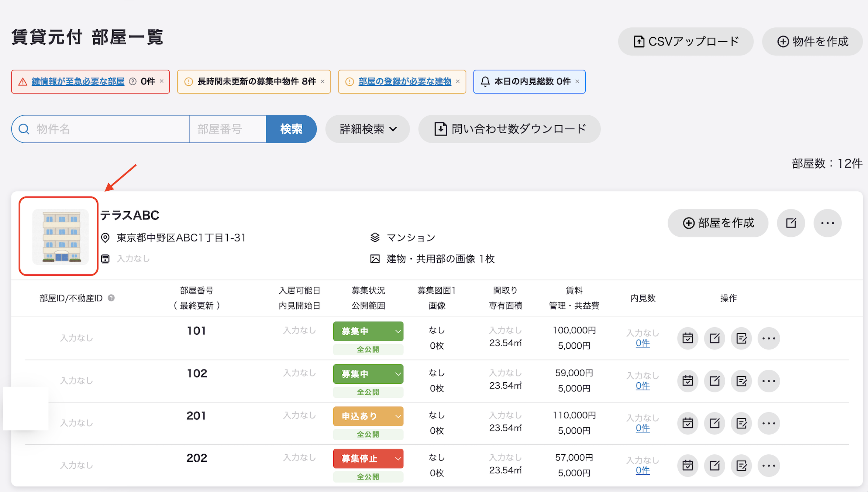Open 募集中 status dropdown for room 101
The image size is (868, 492).
pos(368,331)
